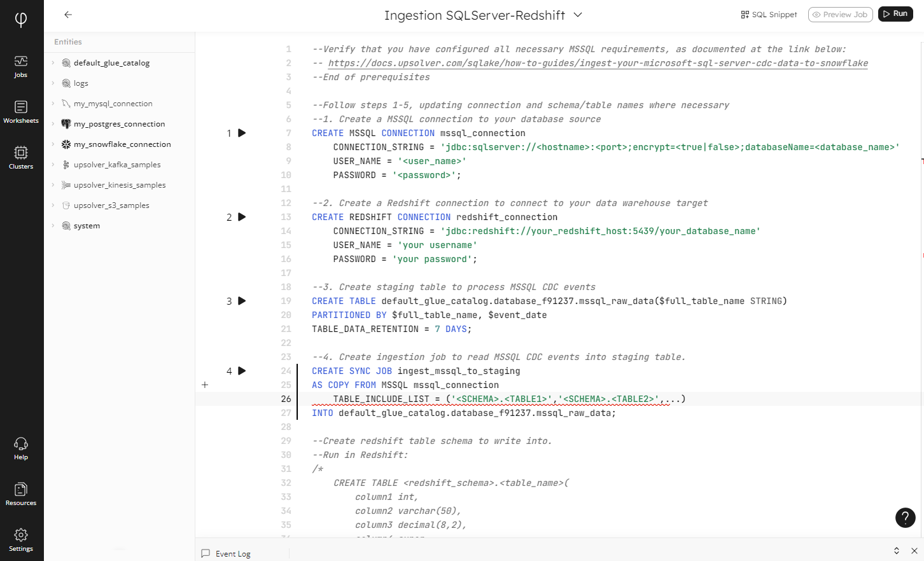Select my_postgres_connection entity
924x561 pixels.
point(119,124)
